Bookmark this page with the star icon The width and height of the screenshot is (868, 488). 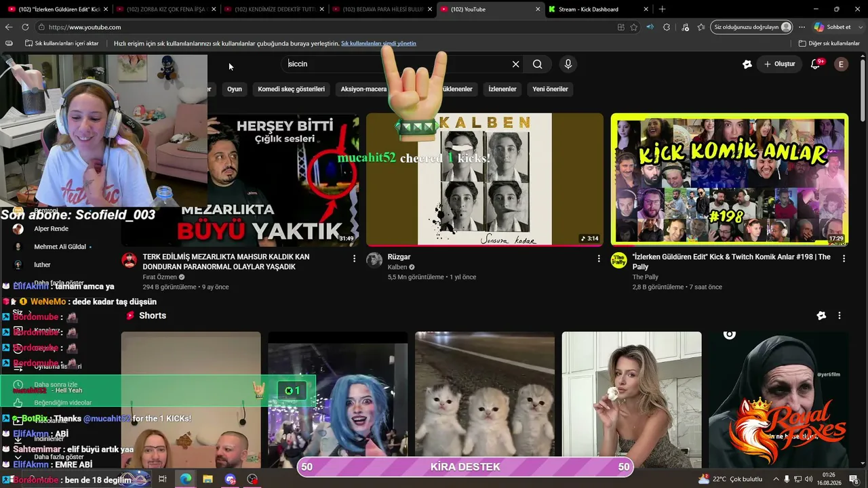[x=633, y=27]
